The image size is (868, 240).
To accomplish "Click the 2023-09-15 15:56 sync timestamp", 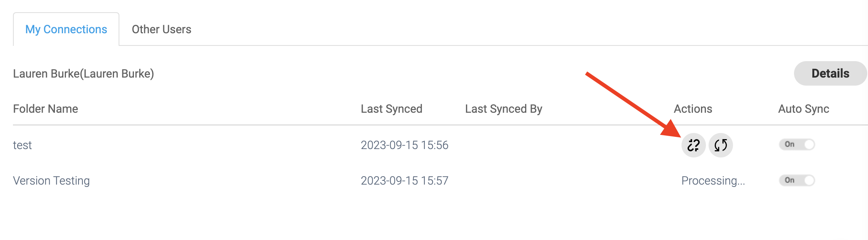I will click(404, 145).
